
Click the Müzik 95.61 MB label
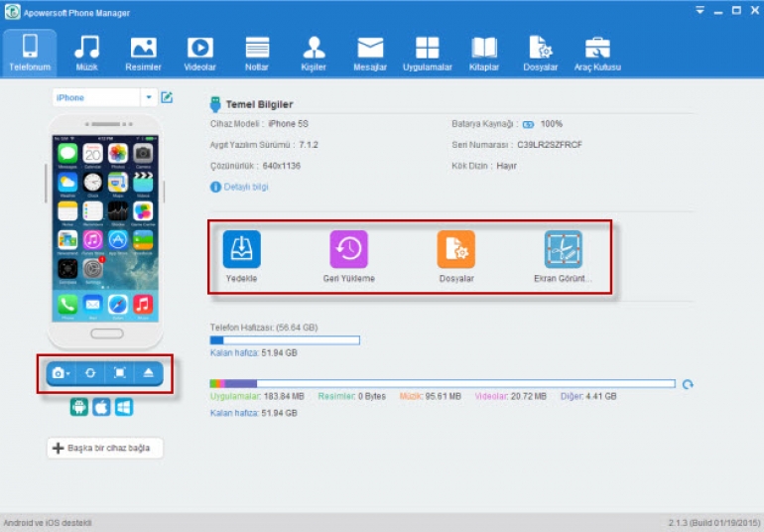[431, 396]
